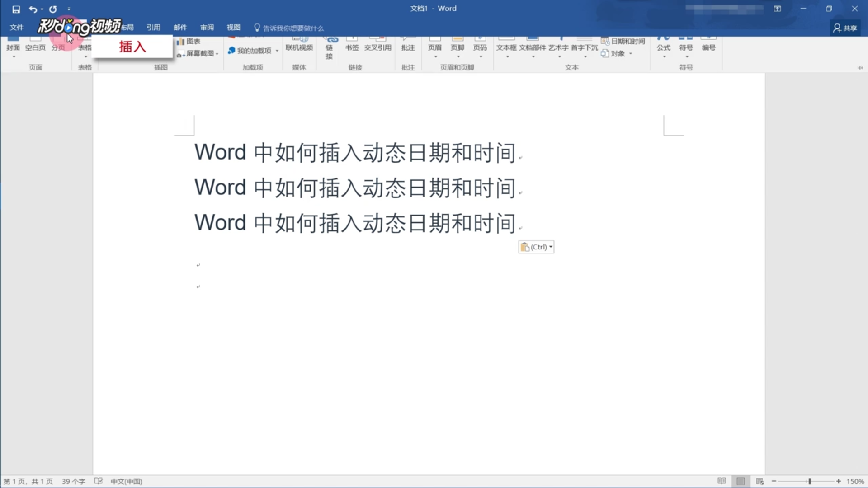Adjust the zoom slider handle
The height and width of the screenshot is (488, 868).
click(810, 482)
